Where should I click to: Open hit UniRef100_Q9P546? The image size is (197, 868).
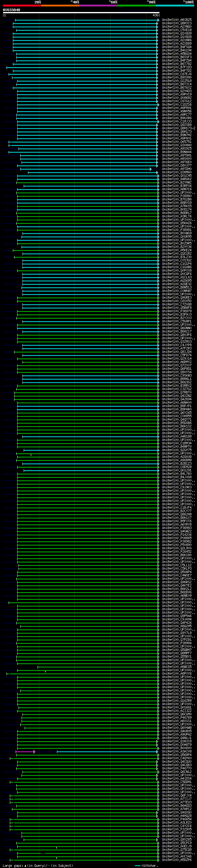177,616
